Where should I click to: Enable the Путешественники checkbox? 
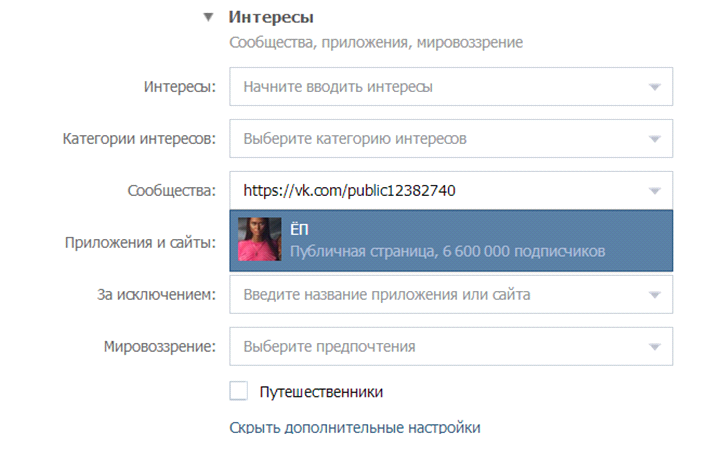[239, 391]
